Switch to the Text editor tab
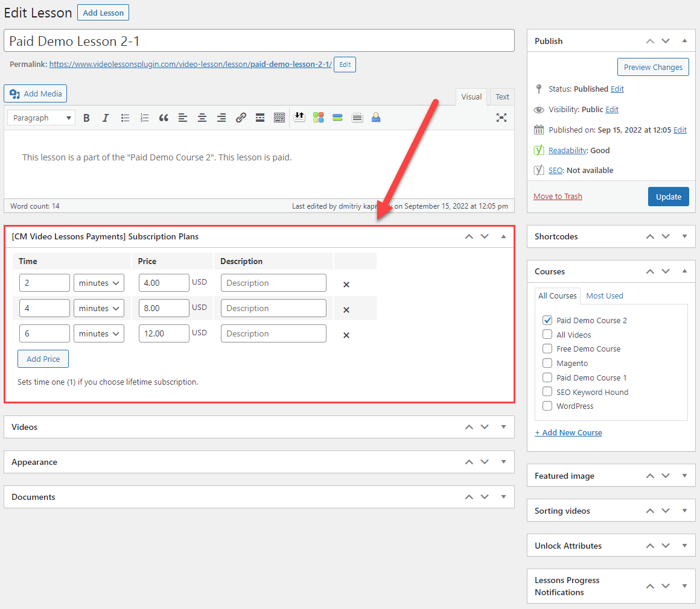 click(x=502, y=97)
